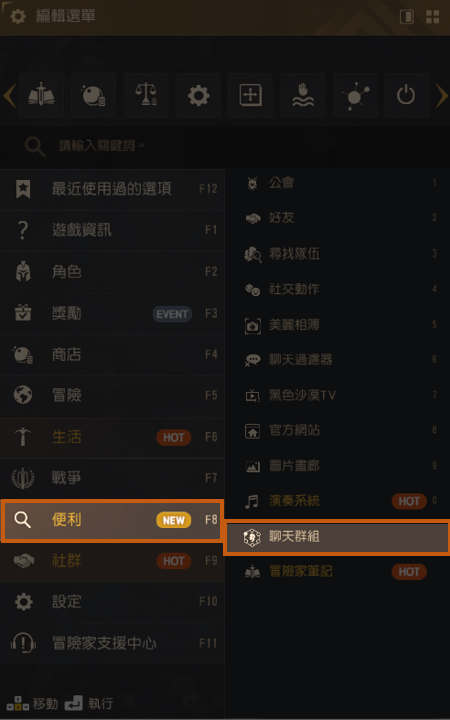Screen dimensions: 450x720
Task: Click the plus box shortcut icon
Action: [x=250, y=96]
